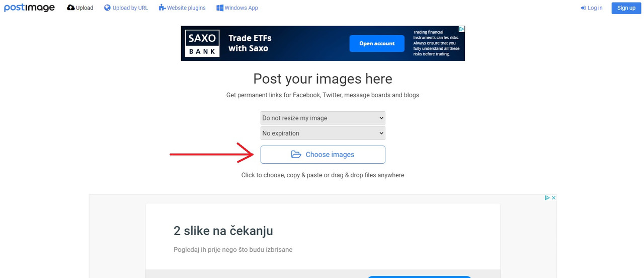Click the SAXO BANK logo in ad
644x278 pixels.
pos(202,43)
